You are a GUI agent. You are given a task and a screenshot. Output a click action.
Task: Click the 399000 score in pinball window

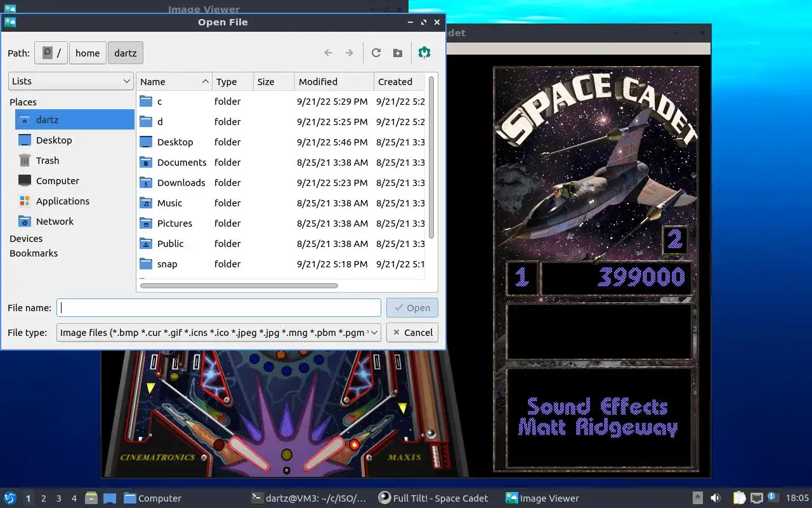point(641,277)
